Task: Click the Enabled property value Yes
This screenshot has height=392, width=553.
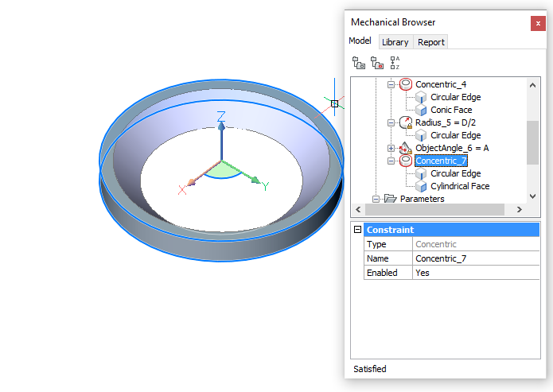Action: (x=475, y=272)
